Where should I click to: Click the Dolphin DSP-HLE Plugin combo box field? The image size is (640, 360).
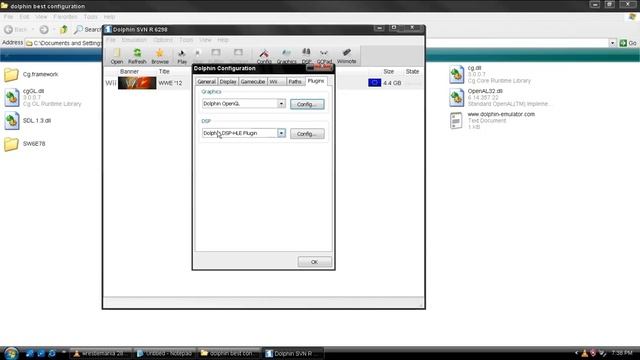(243, 133)
